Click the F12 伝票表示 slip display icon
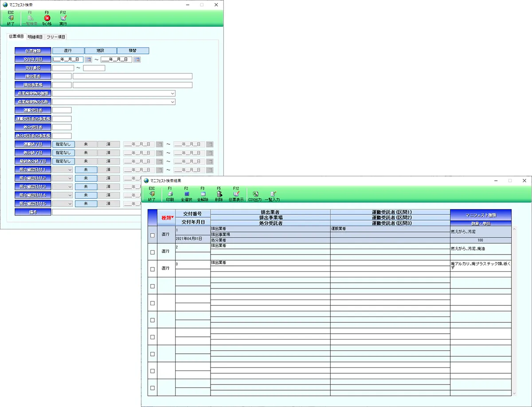 pyautogui.click(x=236, y=194)
